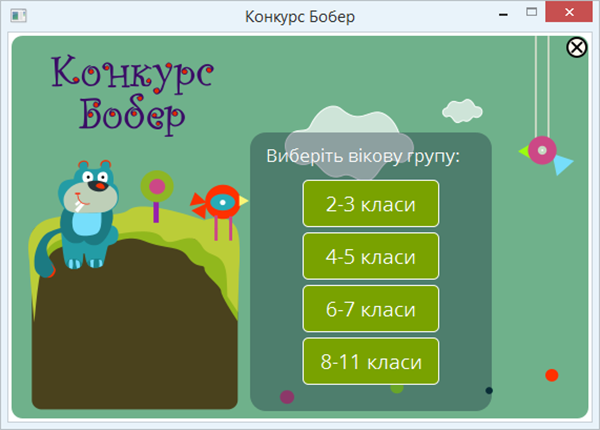Click the green lollipop tree with pink center

[157, 187]
